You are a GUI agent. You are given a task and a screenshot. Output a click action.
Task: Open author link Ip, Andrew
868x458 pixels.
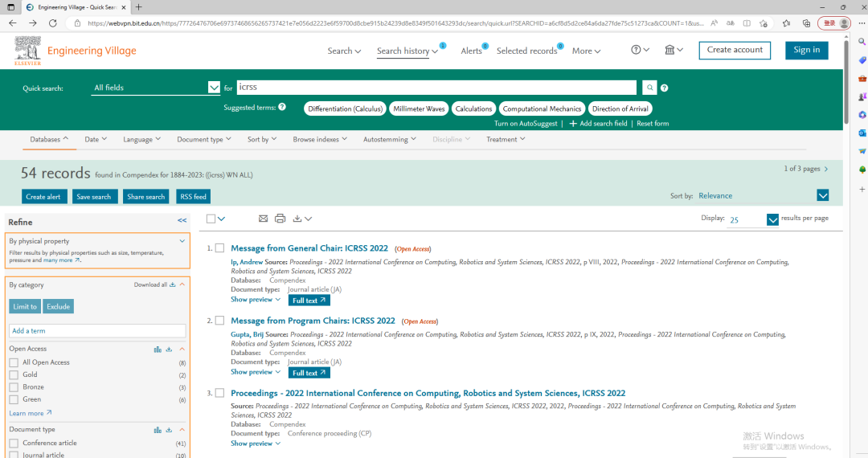[247, 262]
